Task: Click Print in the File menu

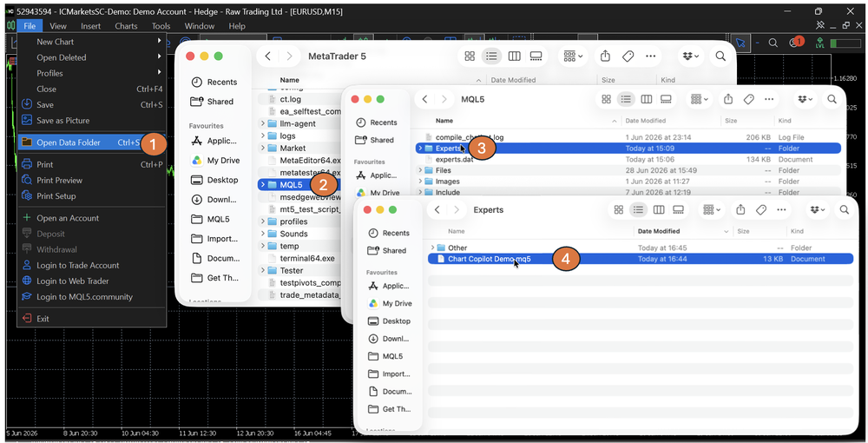Action: pos(92,164)
